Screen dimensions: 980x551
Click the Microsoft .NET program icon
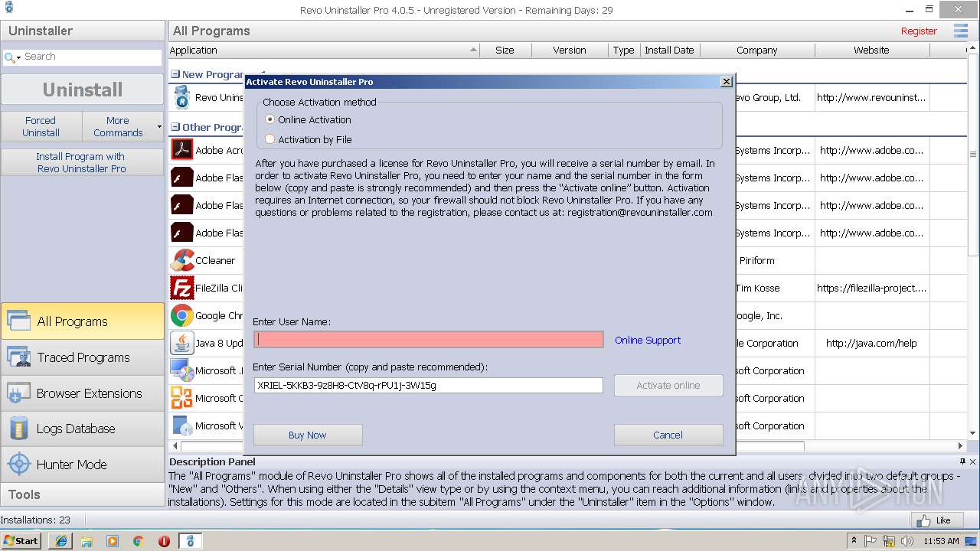click(x=182, y=370)
